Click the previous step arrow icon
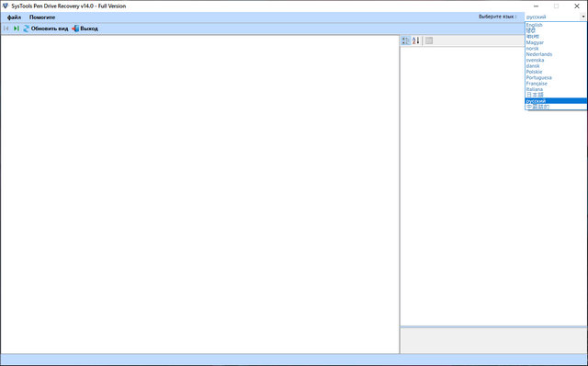 coord(6,29)
